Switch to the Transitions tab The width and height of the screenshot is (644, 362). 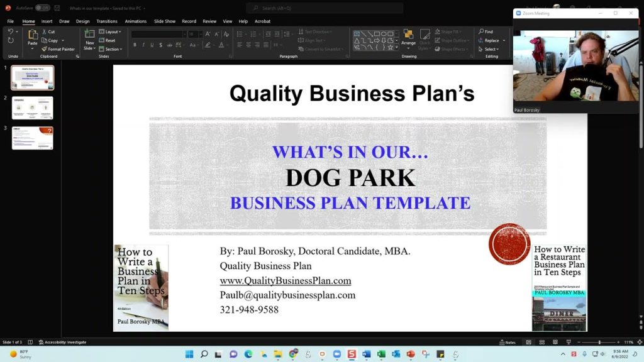[x=107, y=21]
